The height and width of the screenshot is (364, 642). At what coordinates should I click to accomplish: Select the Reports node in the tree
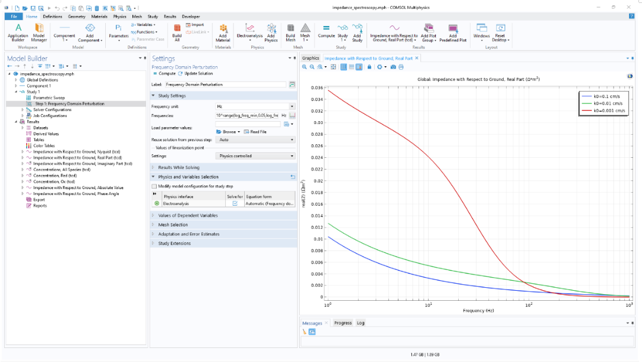(40, 206)
